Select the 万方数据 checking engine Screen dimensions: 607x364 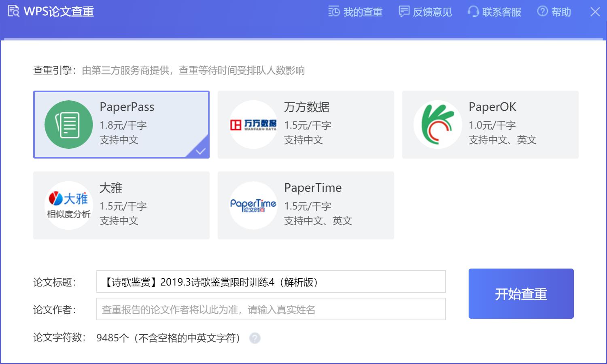point(306,124)
